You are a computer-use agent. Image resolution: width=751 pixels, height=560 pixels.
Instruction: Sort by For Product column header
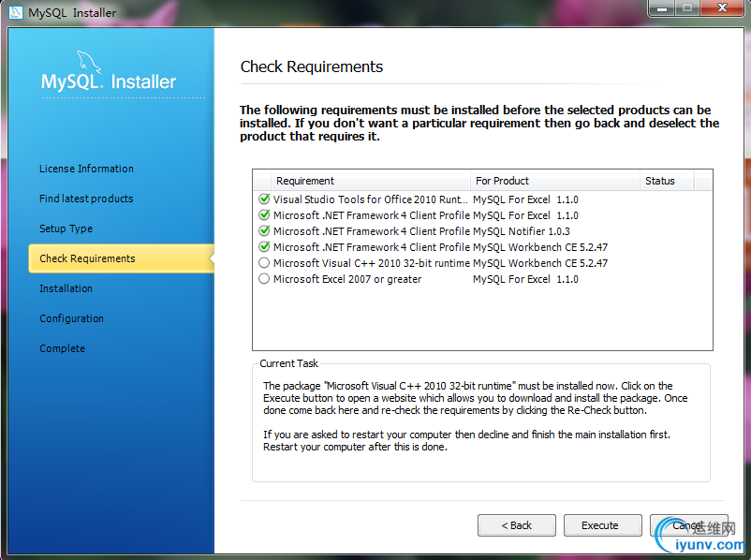554,181
